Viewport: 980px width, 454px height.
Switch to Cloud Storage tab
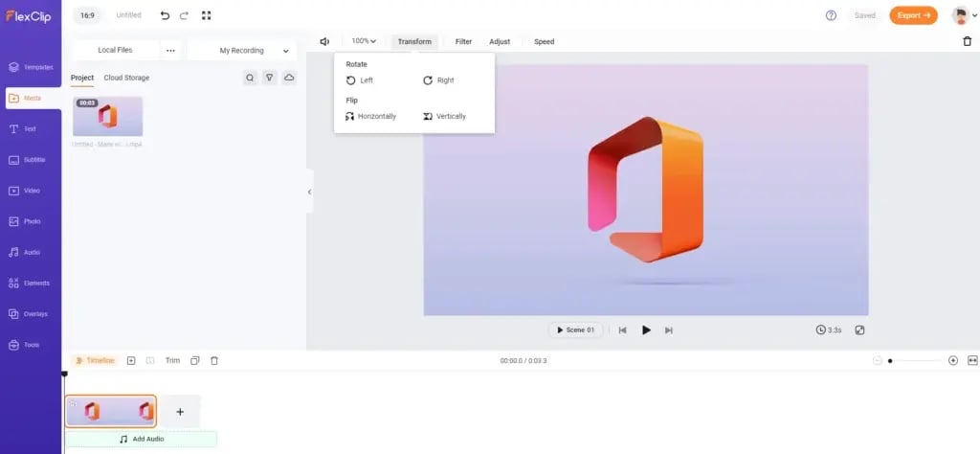[126, 78]
